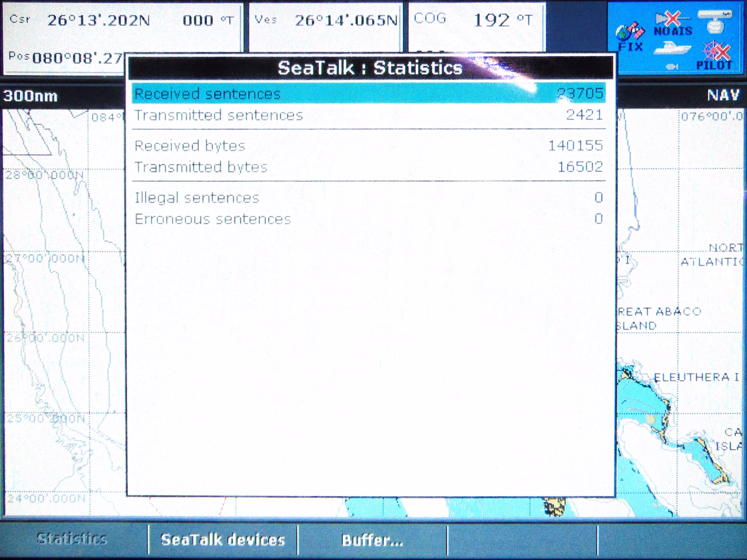The height and width of the screenshot is (560, 747).
Task: Tap the PILOT autopilot disabled icon
Action: (x=715, y=56)
